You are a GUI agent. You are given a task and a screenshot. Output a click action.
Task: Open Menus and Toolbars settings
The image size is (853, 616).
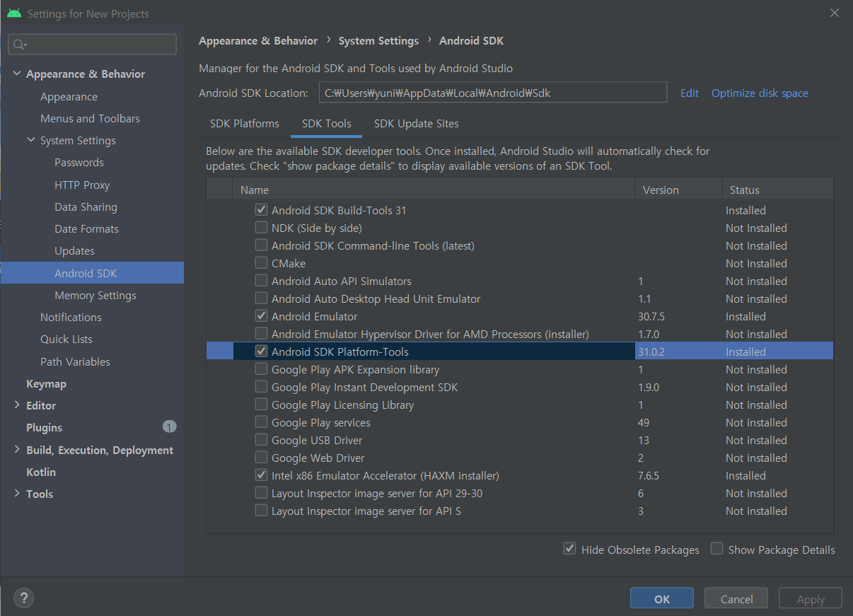click(x=90, y=119)
